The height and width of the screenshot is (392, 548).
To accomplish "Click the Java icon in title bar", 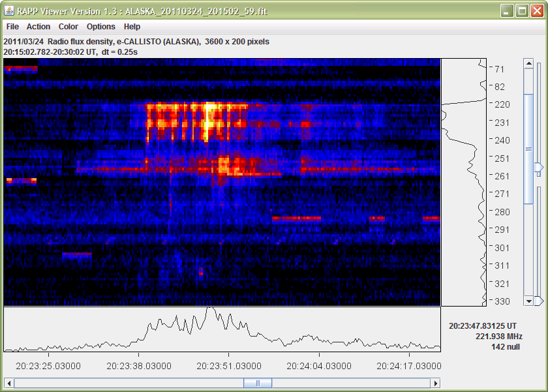I will pyautogui.click(x=9, y=11).
